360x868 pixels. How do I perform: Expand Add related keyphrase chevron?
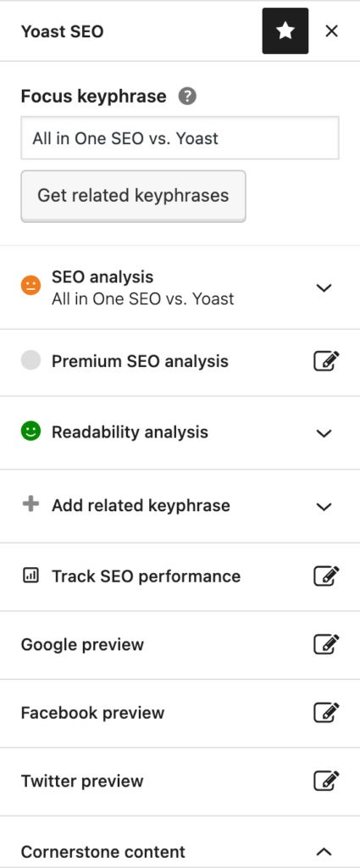tap(324, 507)
